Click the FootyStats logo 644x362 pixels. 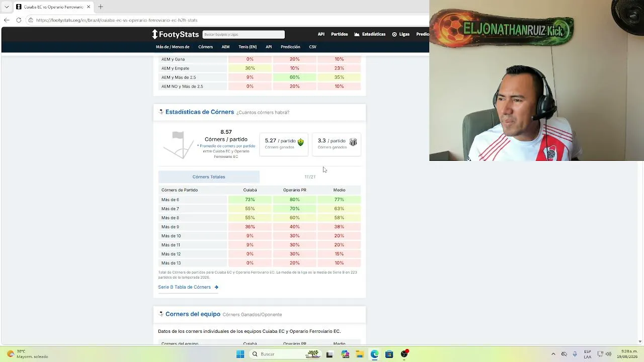click(x=176, y=34)
